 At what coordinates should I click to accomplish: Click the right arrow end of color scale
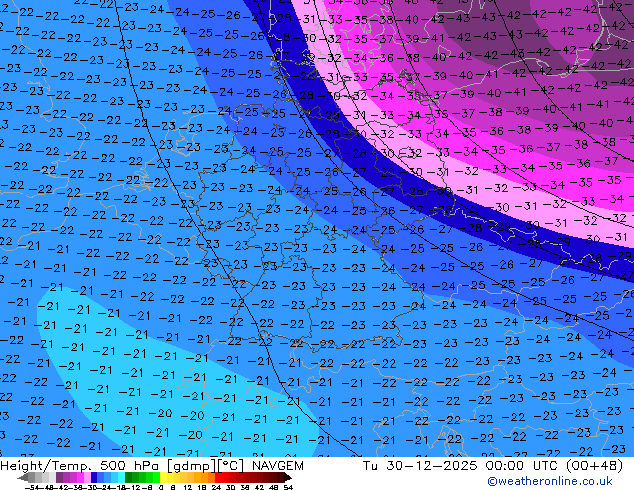coord(288,477)
